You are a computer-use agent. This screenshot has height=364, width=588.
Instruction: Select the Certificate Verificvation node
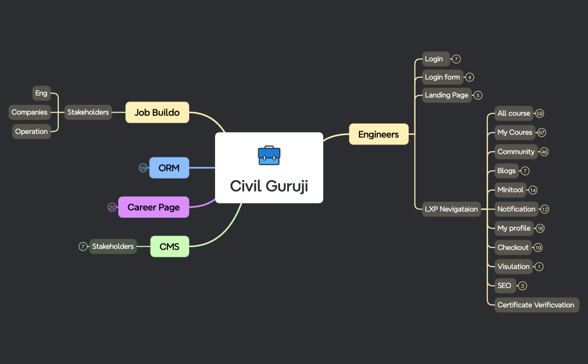pyautogui.click(x=536, y=305)
